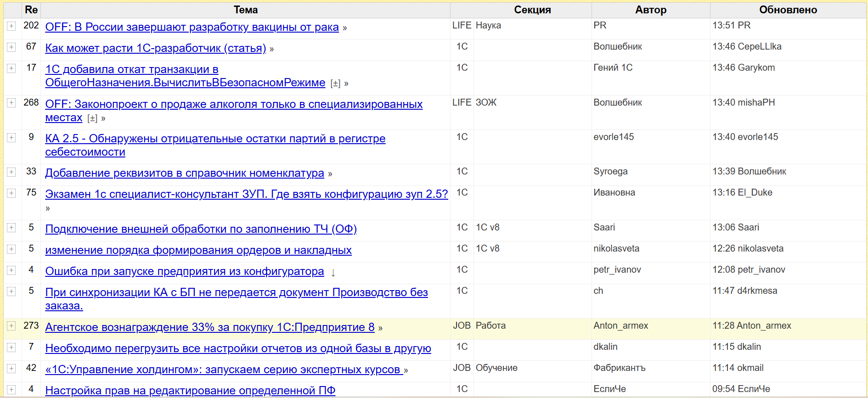
Task: Click the 'Автор' column header
Action: coord(651,10)
